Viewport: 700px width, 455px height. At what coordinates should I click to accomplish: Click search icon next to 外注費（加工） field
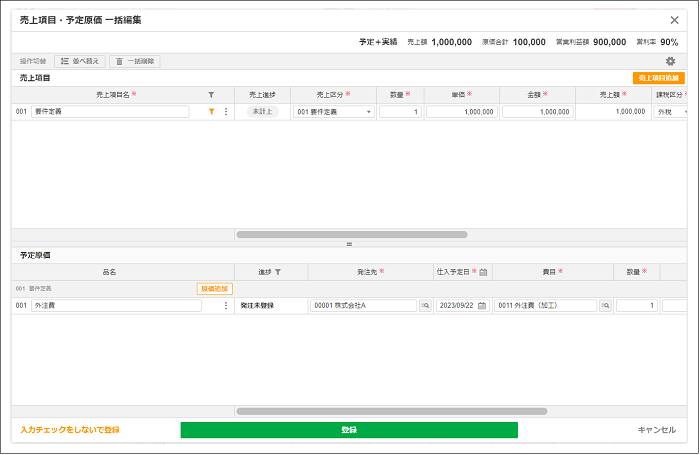pyautogui.click(x=605, y=305)
